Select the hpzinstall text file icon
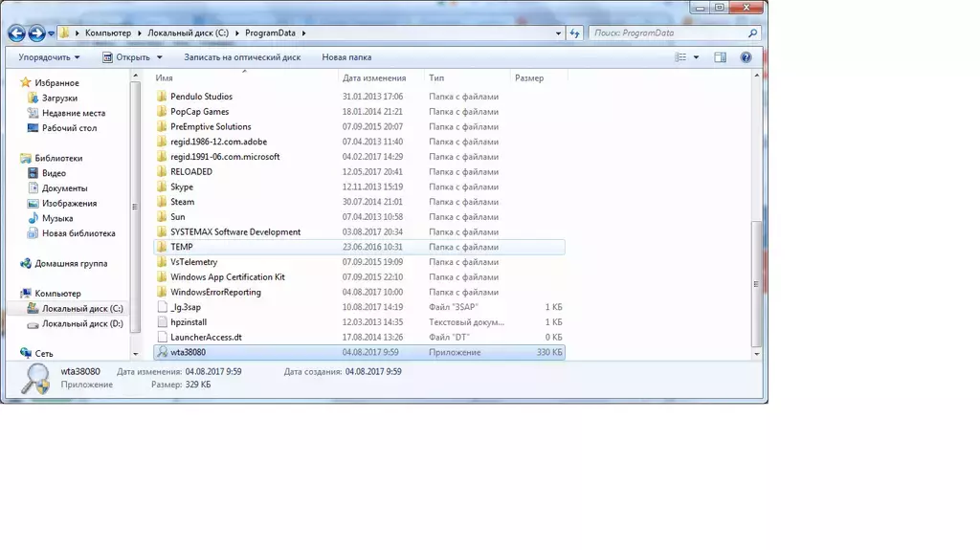 162,322
